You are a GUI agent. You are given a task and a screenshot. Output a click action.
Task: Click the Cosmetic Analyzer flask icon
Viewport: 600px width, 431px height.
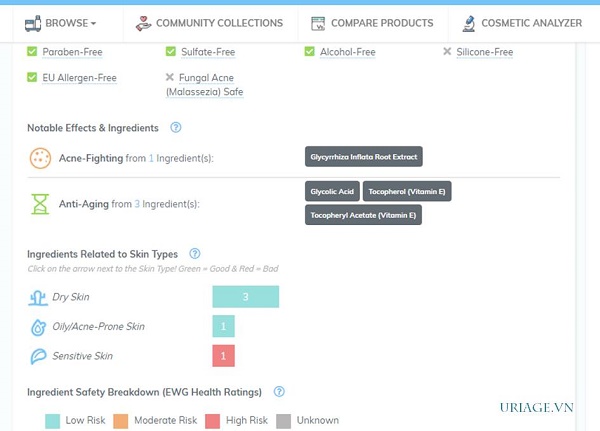point(469,22)
